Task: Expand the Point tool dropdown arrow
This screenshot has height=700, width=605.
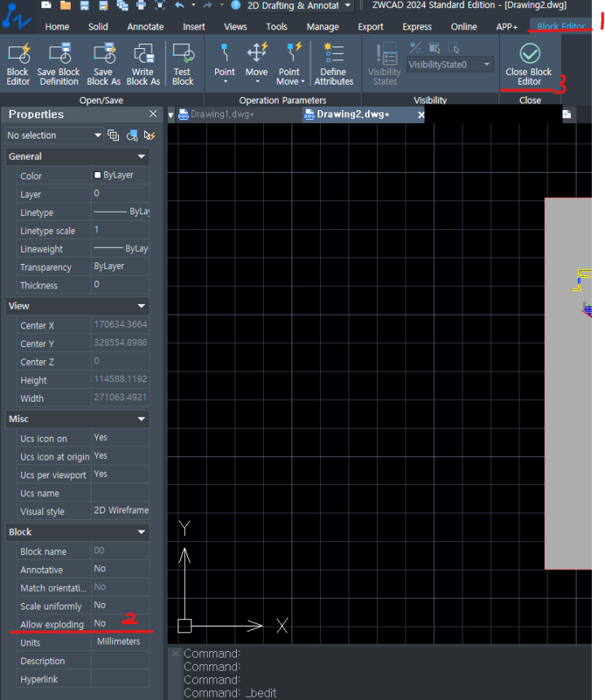Action: 226,81
